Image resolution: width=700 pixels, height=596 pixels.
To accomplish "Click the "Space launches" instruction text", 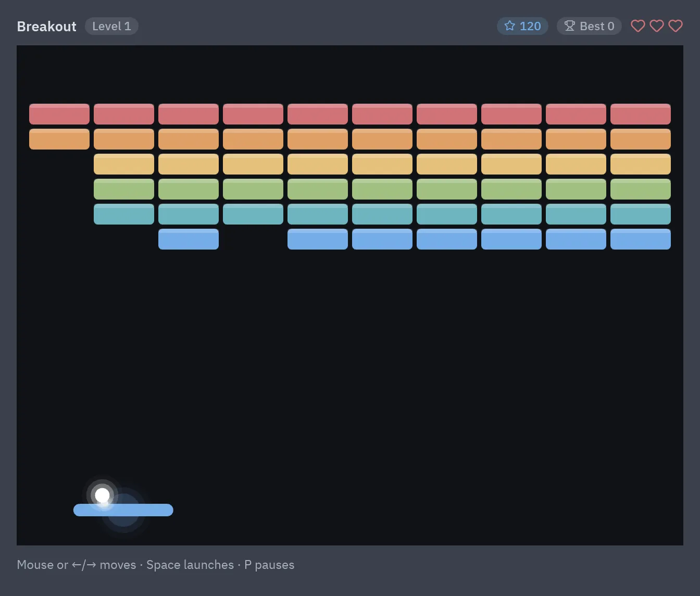I will click(x=190, y=565).
